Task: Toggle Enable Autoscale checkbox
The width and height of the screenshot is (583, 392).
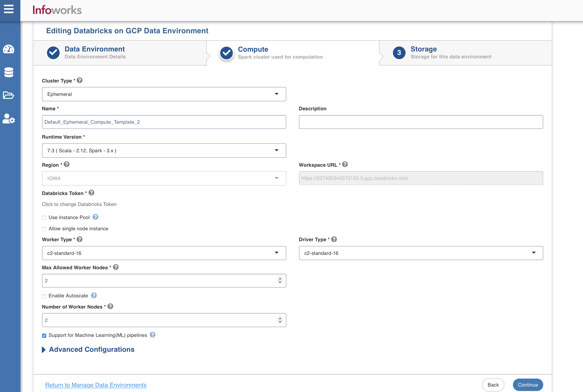Action: tap(44, 296)
